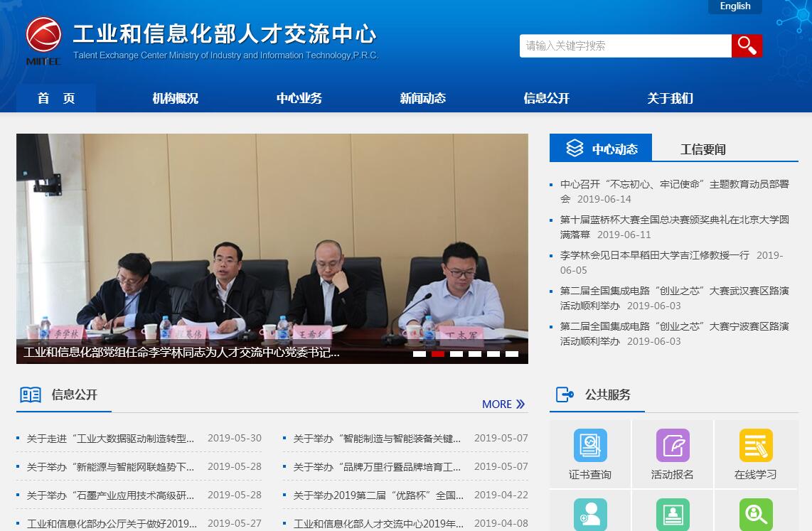Select the third carousel slide indicator

[x=456, y=354]
